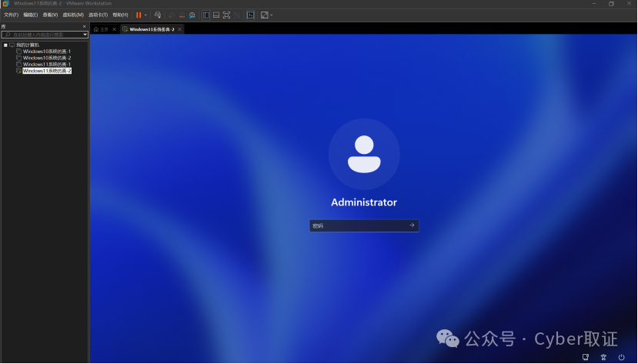This screenshot has height=364, width=638.
Task: Open the 文件(F) menu
Action: (11, 15)
